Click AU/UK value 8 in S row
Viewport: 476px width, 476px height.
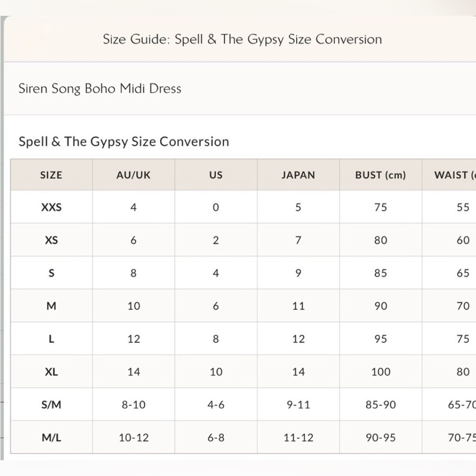pos(134,273)
